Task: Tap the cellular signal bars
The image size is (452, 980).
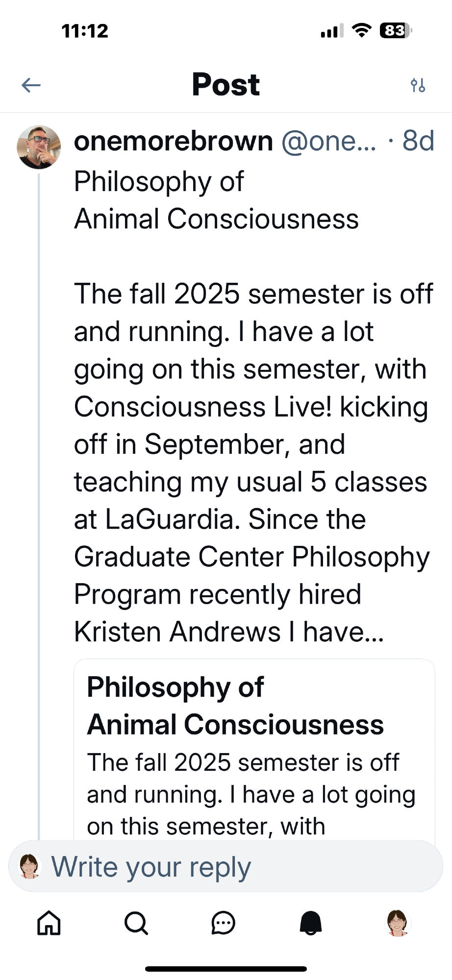Action: click(x=332, y=31)
